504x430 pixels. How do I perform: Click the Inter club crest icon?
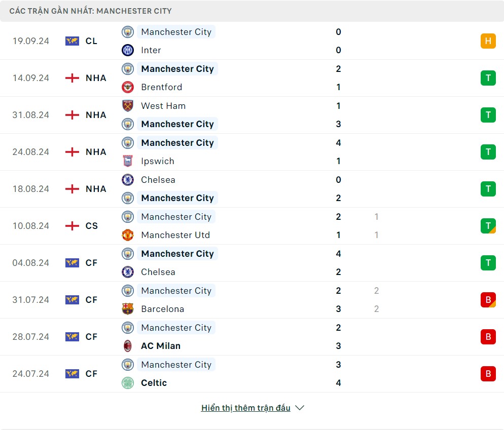tap(128, 50)
